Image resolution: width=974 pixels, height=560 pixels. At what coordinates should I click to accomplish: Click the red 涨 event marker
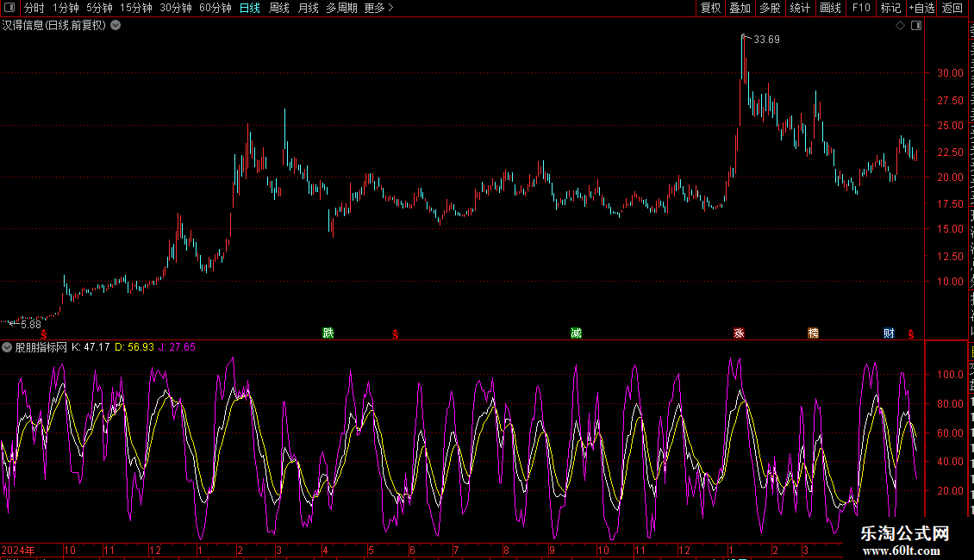pos(740,333)
